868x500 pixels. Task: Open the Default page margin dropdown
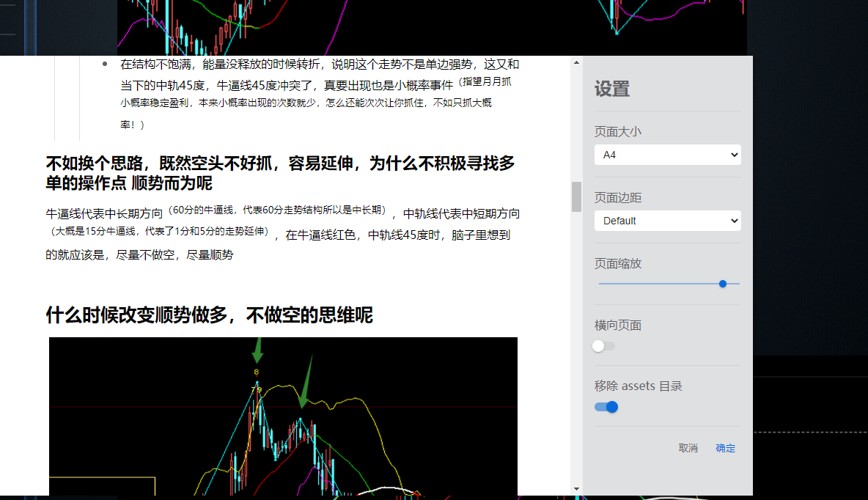pos(667,221)
